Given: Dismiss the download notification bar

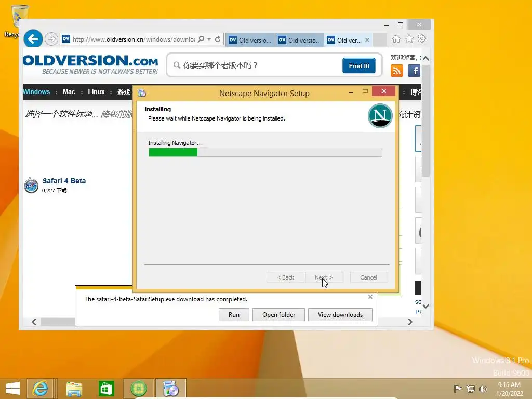Looking at the screenshot, I should click(x=370, y=297).
